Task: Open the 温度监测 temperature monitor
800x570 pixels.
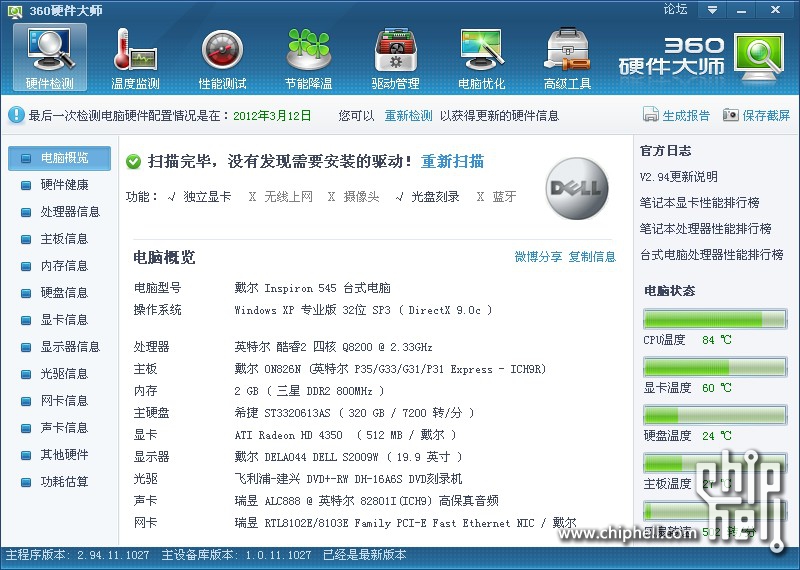Action: tap(135, 59)
